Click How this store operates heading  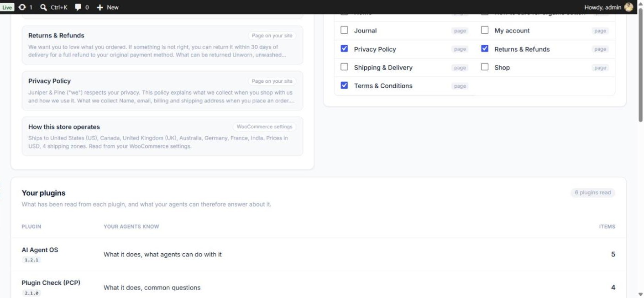pyautogui.click(x=64, y=127)
